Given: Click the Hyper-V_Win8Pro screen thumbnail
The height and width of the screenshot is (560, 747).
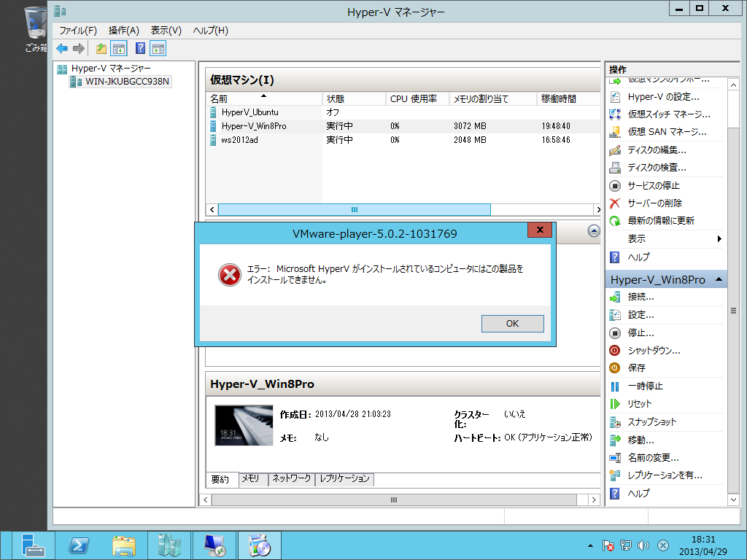Looking at the screenshot, I should pos(244,425).
